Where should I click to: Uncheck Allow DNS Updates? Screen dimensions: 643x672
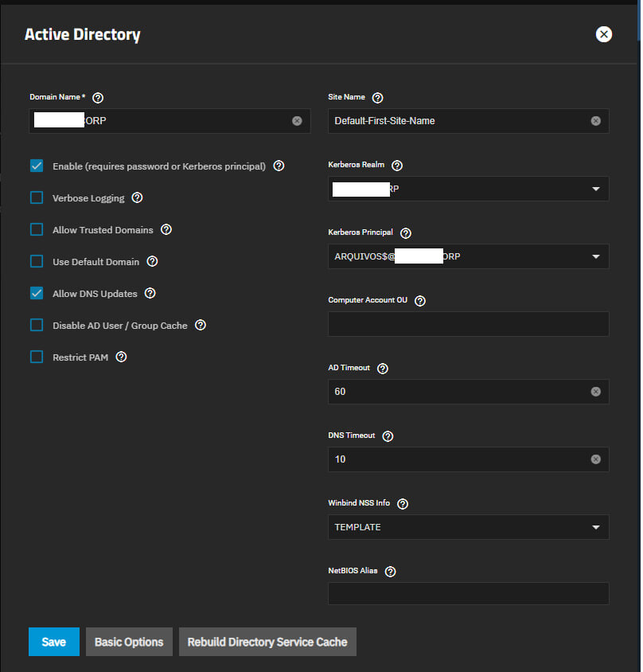click(x=37, y=294)
